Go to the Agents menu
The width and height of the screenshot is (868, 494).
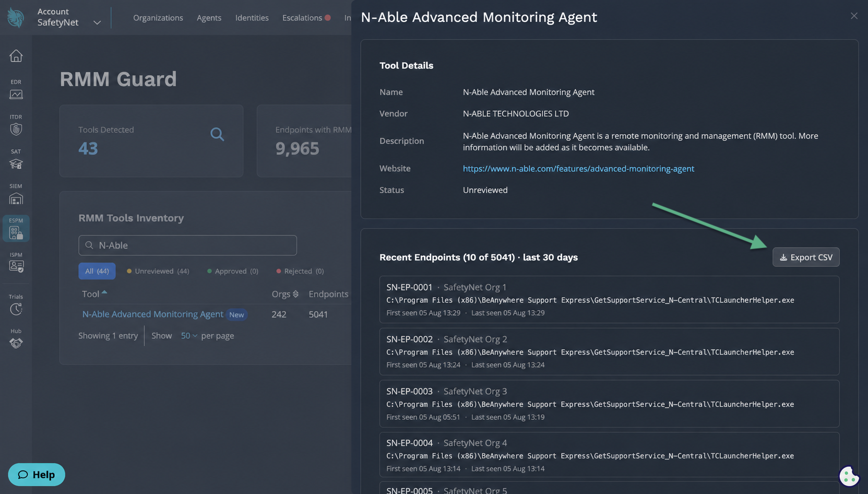click(209, 18)
